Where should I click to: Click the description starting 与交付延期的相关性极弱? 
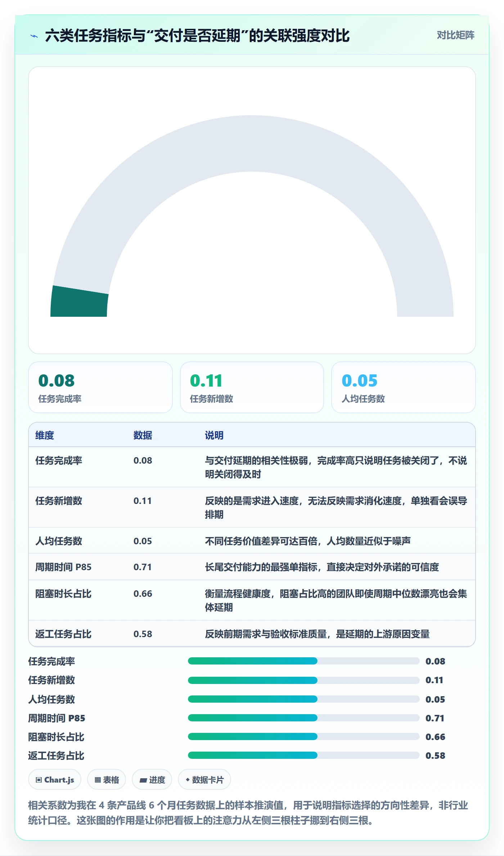click(x=336, y=467)
